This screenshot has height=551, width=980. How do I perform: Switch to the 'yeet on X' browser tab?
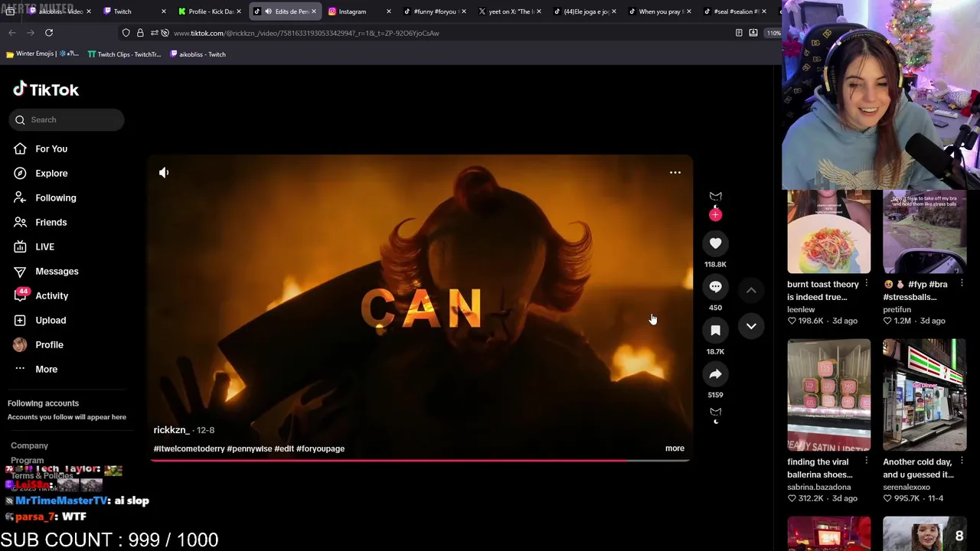click(509, 11)
